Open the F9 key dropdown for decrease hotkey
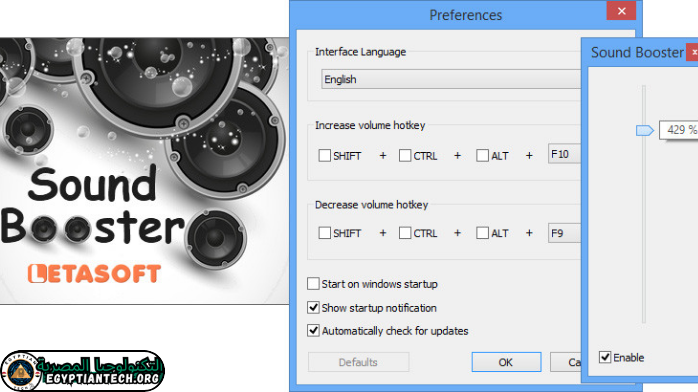The width and height of the screenshot is (698, 392). tap(564, 233)
